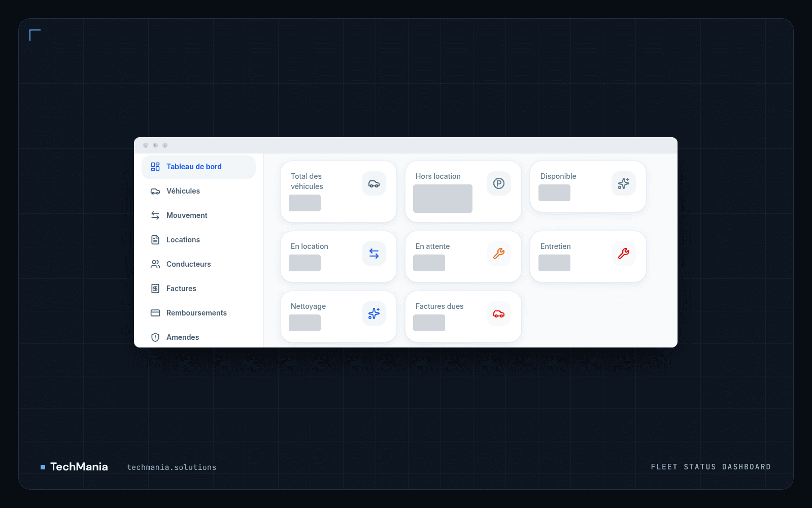Select Locations in the sidebar
This screenshot has width=812, height=508.
click(198, 240)
